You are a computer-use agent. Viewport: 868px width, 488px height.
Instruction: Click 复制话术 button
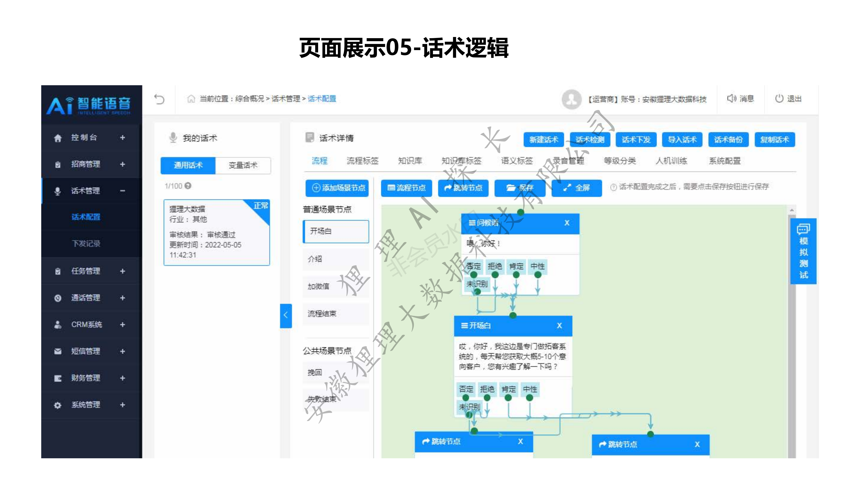click(775, 139)
